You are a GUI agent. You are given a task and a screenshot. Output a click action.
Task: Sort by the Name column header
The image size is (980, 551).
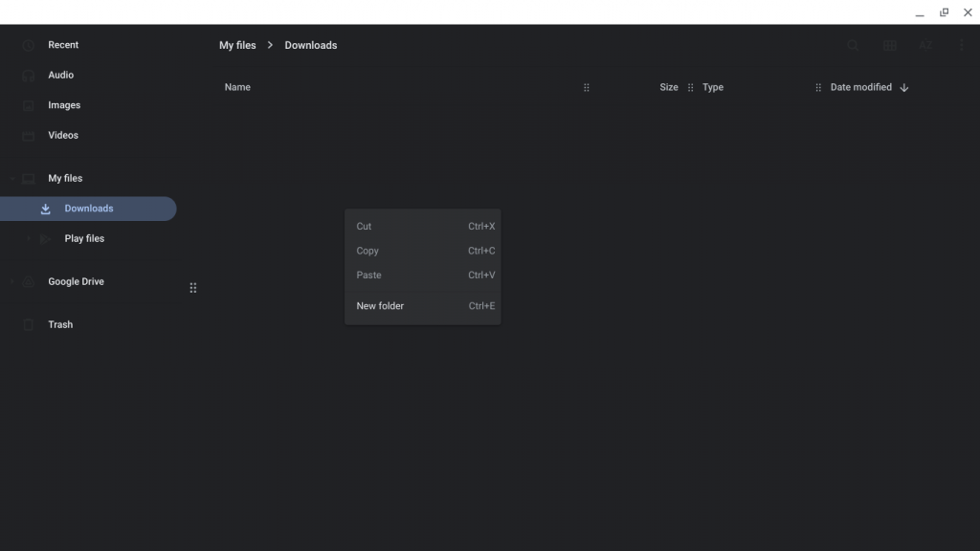(237, 87)
